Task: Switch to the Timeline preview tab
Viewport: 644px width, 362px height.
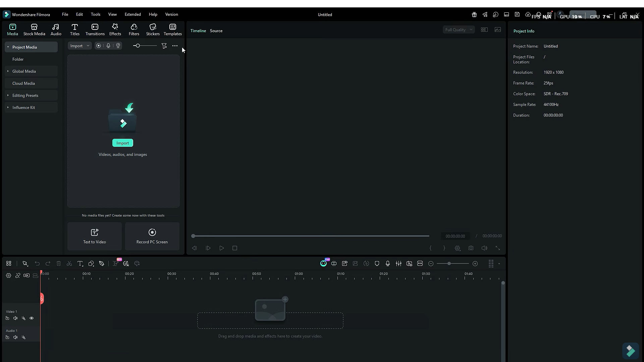Action: point(198,31)
